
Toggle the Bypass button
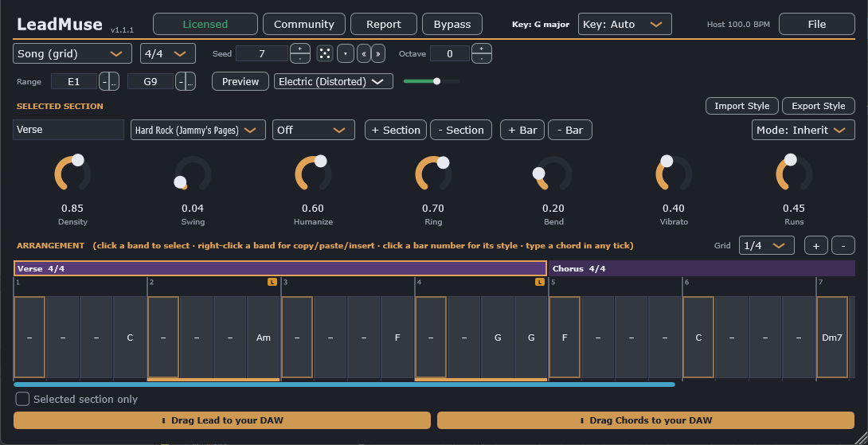pyautogui.click(x=452, y=25)
